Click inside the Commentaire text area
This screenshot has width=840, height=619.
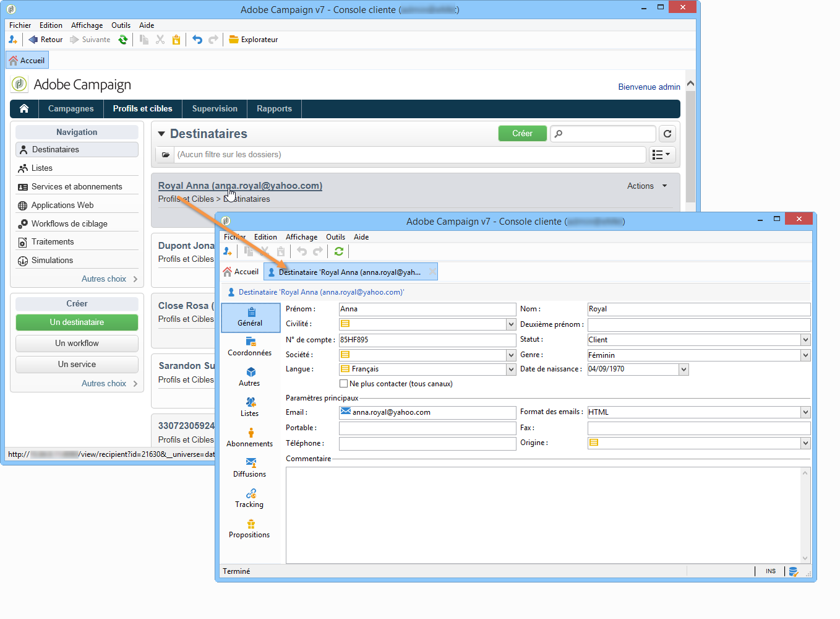[x=543, y=515]
